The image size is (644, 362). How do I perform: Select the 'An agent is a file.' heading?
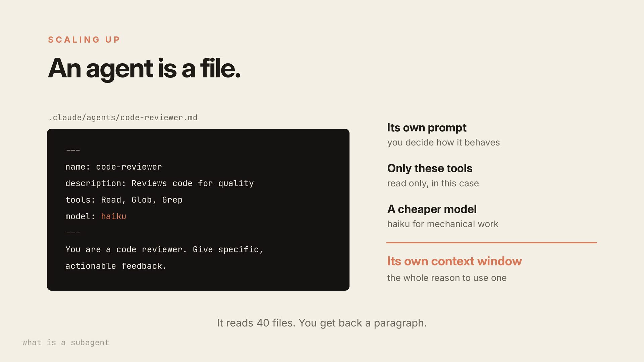[x=144, y=68]
